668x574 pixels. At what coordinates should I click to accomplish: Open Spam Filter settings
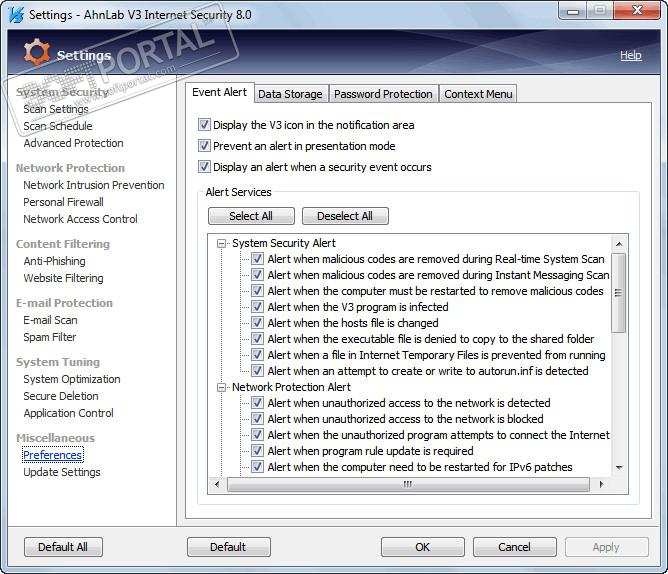tap(50, 337)
